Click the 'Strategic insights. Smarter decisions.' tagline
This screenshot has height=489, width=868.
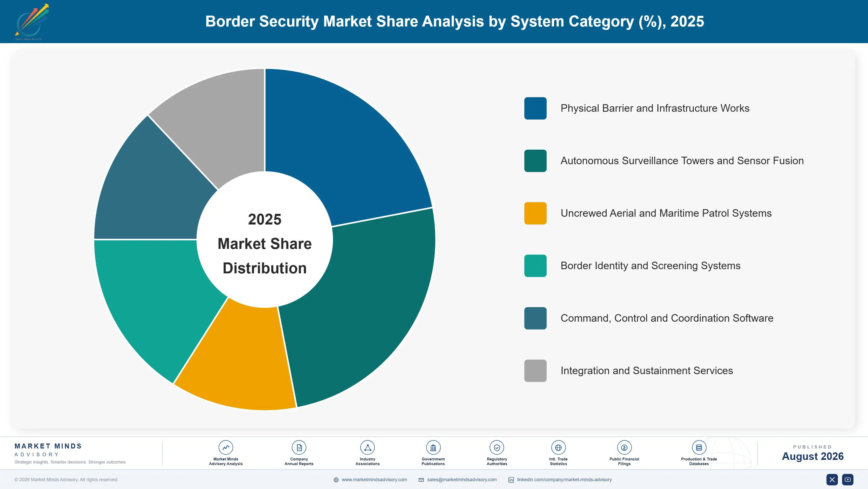tap(70, 462)
